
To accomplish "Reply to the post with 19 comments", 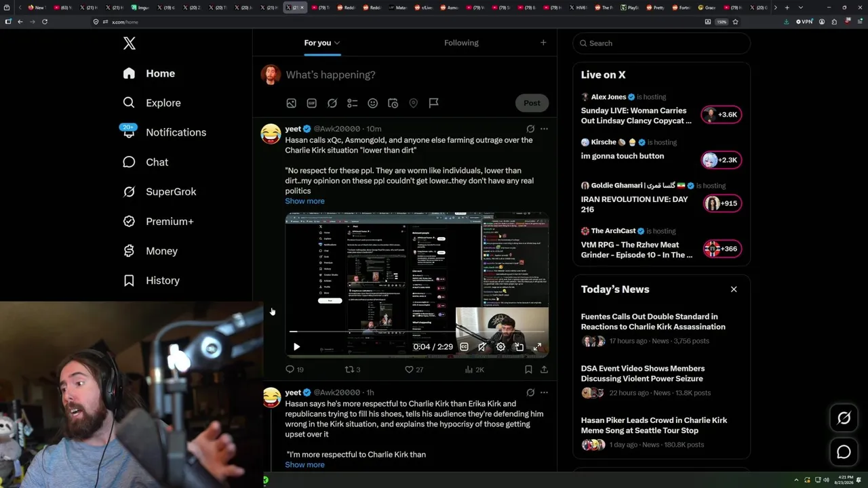I will pos(294,369).
